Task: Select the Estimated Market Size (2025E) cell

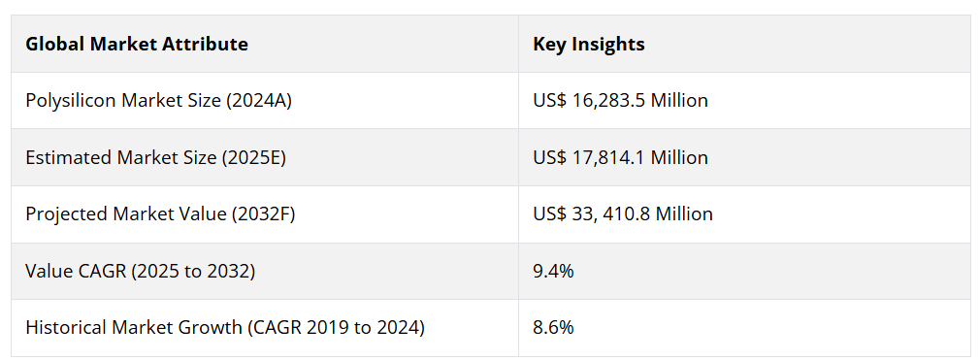Action: (264, 157)
